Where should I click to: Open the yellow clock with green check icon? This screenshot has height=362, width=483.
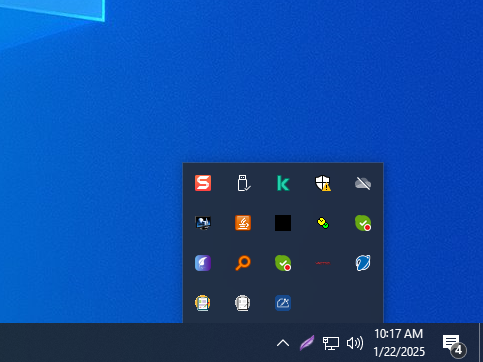click(323, 223)
